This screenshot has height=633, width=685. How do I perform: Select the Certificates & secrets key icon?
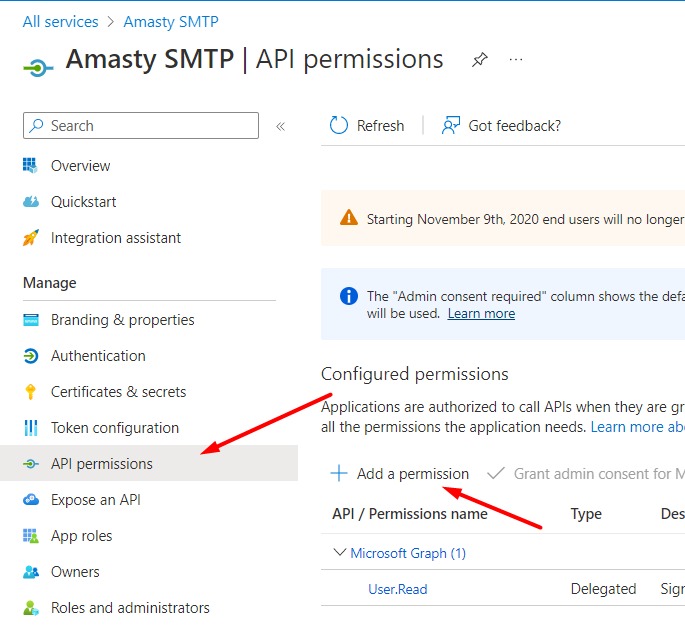[x=31, y=392]
